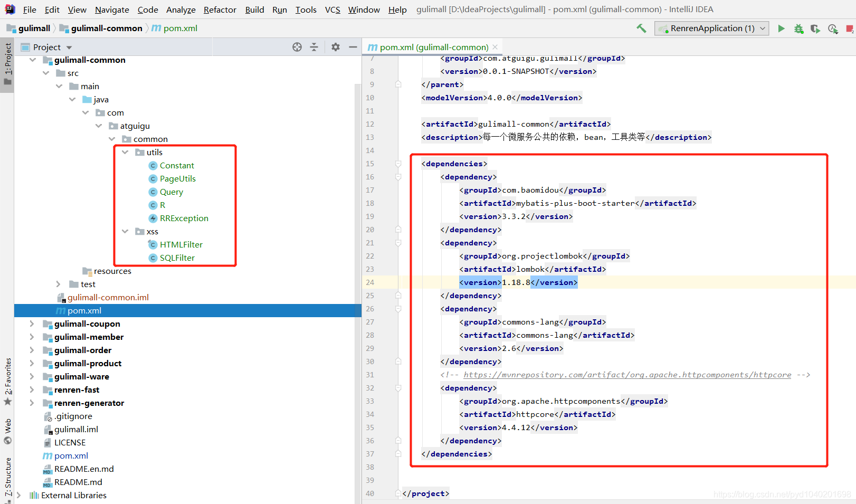This screenshot has height=504, width=856.
Task: Open the Refactor menu
Action: point(220,9)
